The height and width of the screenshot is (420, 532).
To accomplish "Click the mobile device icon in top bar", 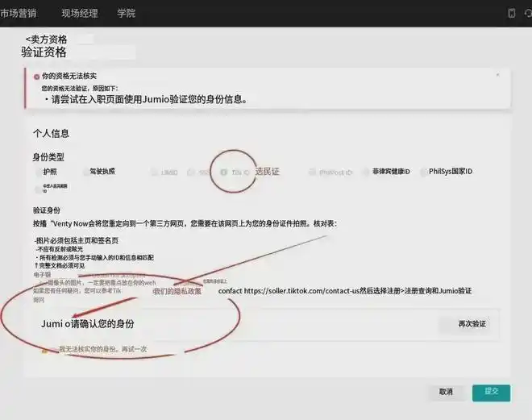I will point(511,13).
